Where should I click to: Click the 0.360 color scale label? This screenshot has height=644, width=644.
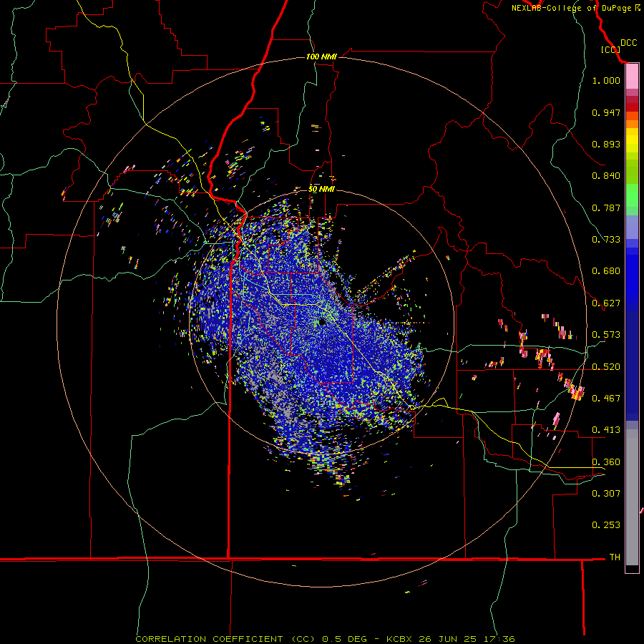606,462
